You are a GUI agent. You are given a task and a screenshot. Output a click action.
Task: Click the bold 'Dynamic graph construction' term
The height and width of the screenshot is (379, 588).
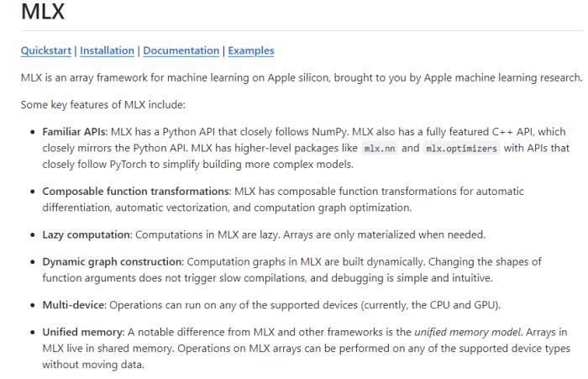[x=113, y=262]
